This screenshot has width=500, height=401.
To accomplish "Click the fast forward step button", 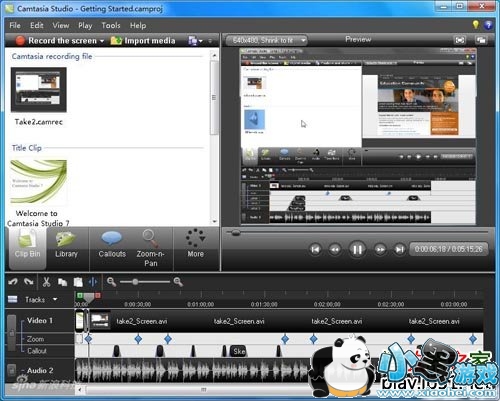I will [380, 249].
